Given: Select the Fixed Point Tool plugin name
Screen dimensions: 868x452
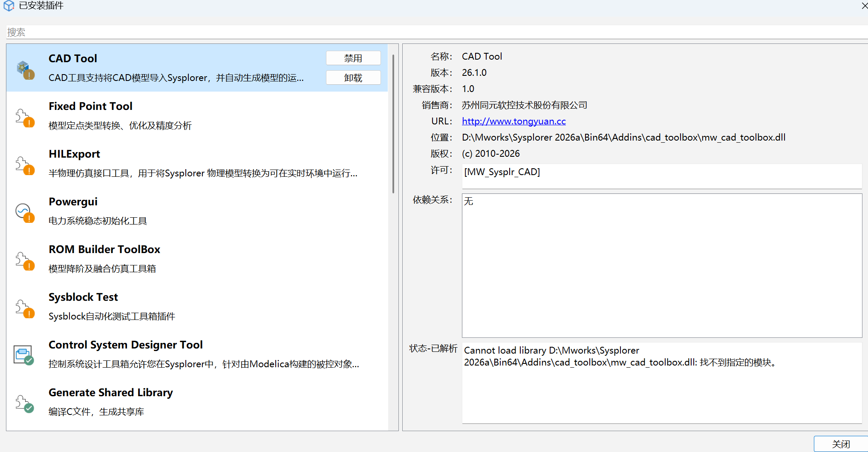Looking at the screenshot, I should 90,106.
